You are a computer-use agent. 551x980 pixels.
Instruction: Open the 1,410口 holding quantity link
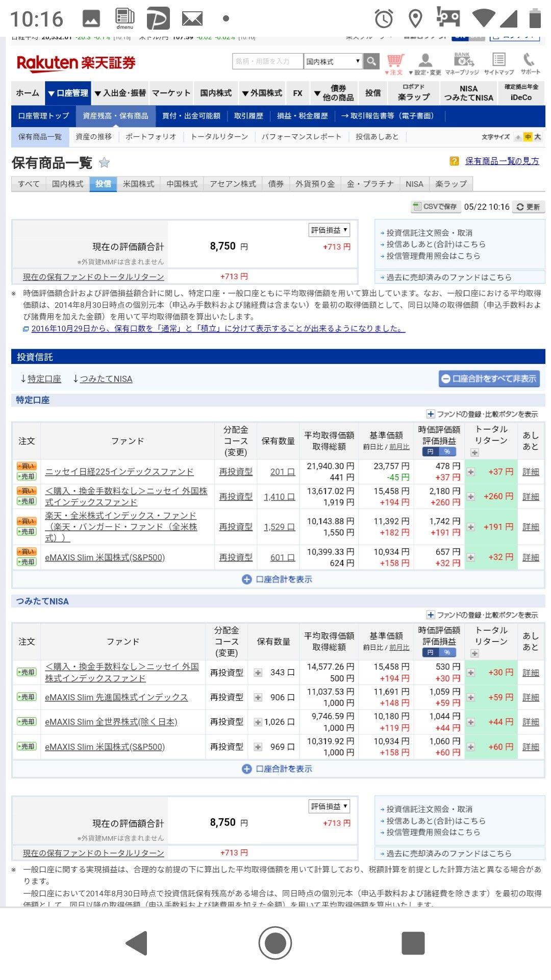(x=279, y=497)
